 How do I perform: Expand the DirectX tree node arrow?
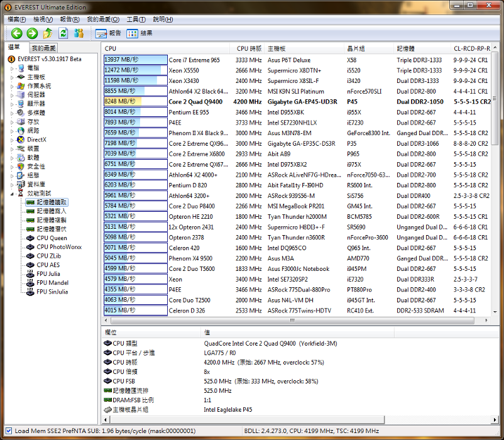point(12,140)
